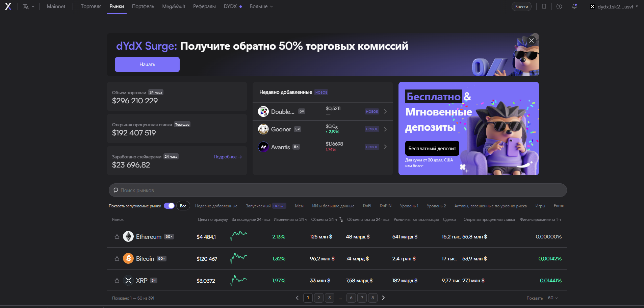Switch to the Портфель tab
This screenshot has height=308, width=644.
tap(143, 6)
